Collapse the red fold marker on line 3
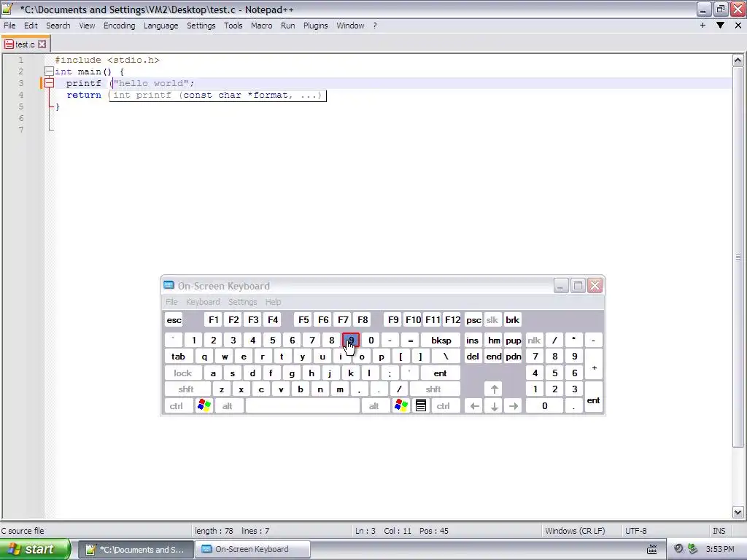 click(x=49, y=83)
